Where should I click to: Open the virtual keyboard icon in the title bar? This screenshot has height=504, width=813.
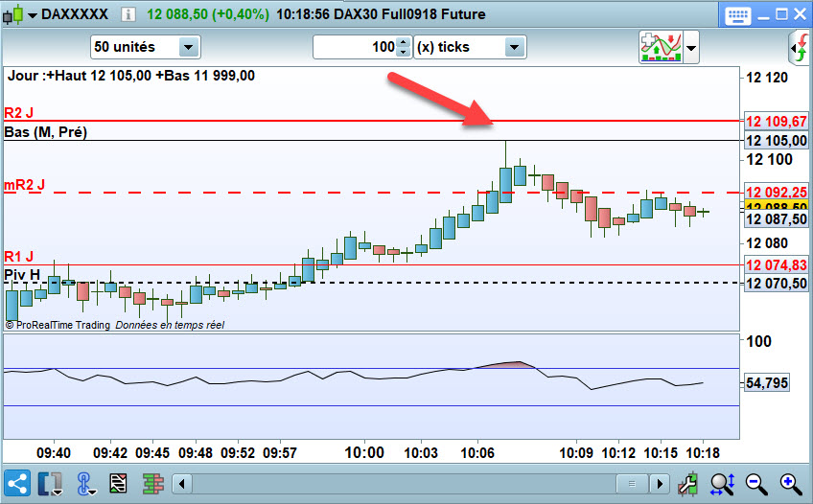tap(736, 15)
